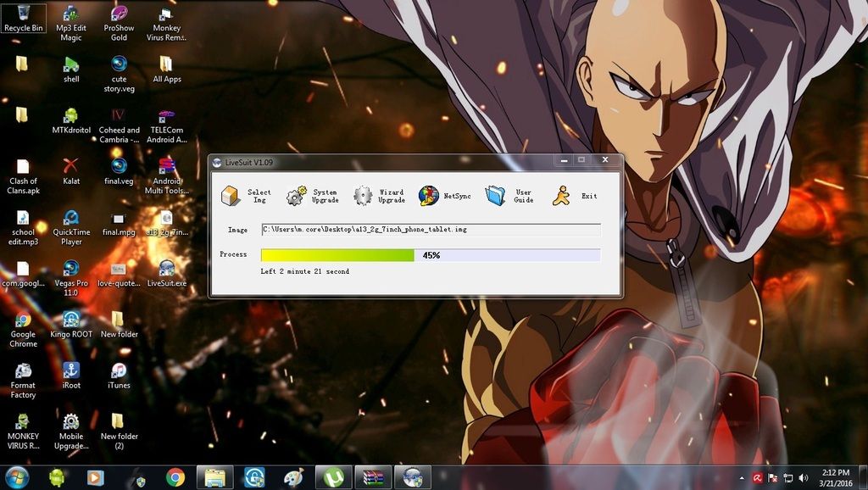Select the final.mpg video file

click(119, 223)
